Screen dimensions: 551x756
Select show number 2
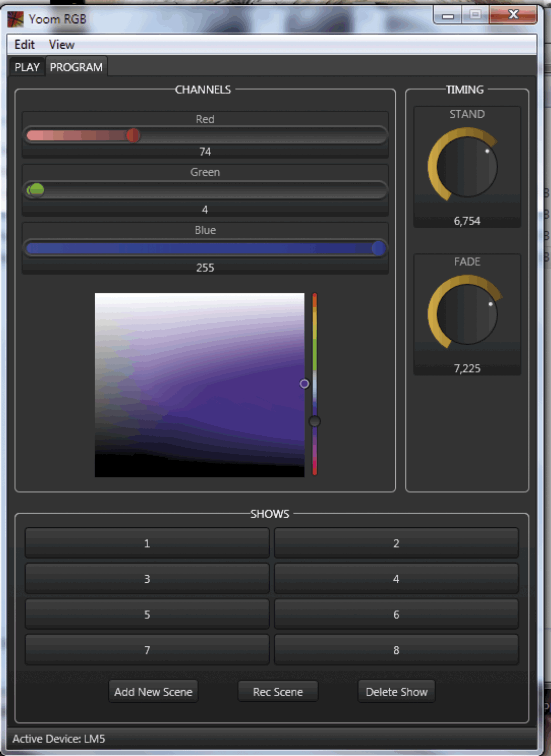pyautogui.click(x=396, y=543)
